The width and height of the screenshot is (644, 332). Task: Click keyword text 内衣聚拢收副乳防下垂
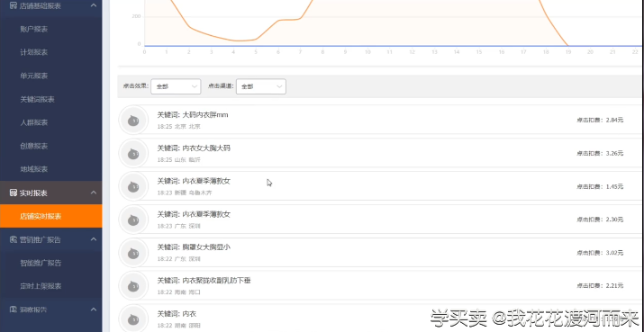(x=216, y=281)
